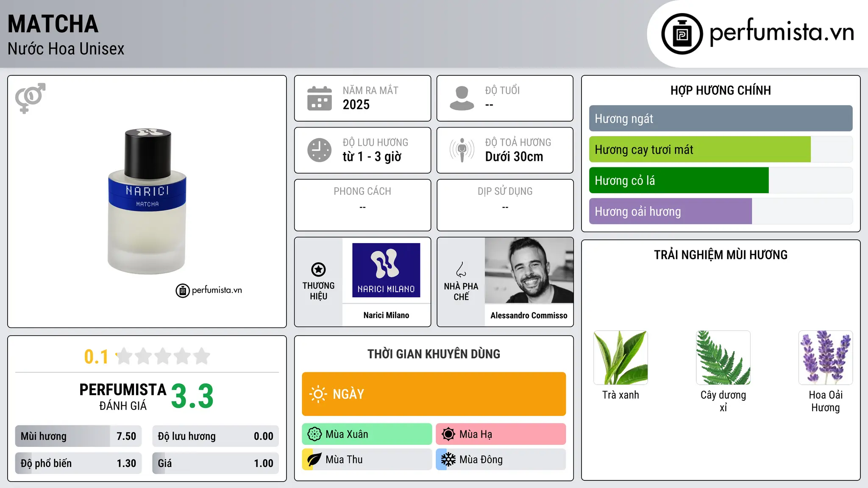868x488 pixels.
Task: Click the PERFUMISTA ĐÁNH GIÁ label
Action: (x=123, y=396)
